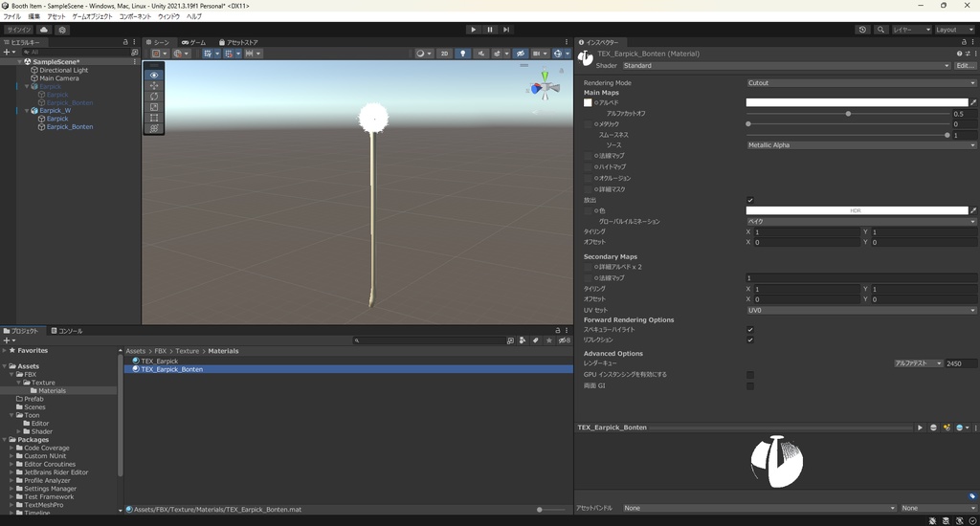Open the global search magnifier icon
Viewport: 980px width, 526px height.
coord(880,30)
